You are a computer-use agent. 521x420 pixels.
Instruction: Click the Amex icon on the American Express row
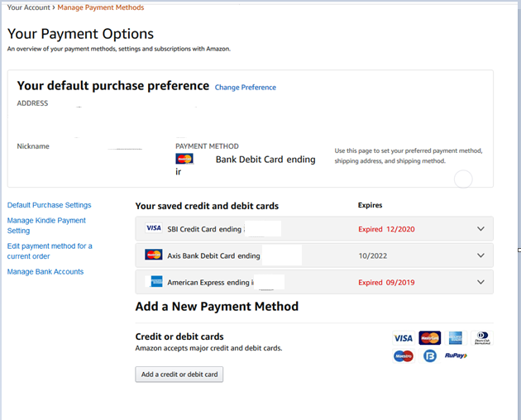pyautogui.click(x=155, y=282)
